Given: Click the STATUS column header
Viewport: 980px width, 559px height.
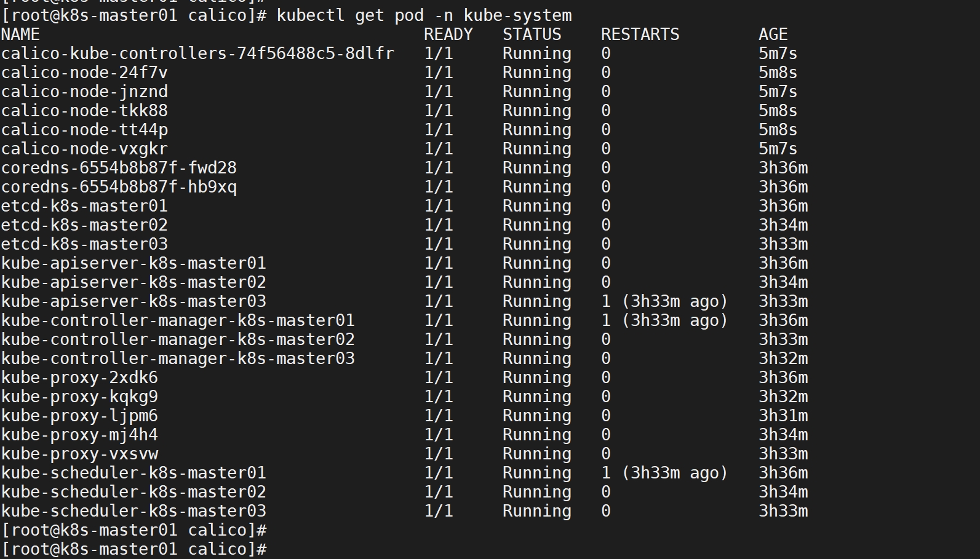Looking at the screenshot, I should [x=532, y=34].
